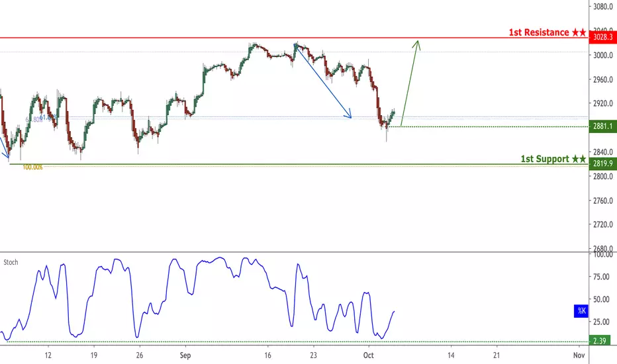Click the 2840.0 price axis label
This screenshot has width=617, height=364.
[x=603, y=152]
